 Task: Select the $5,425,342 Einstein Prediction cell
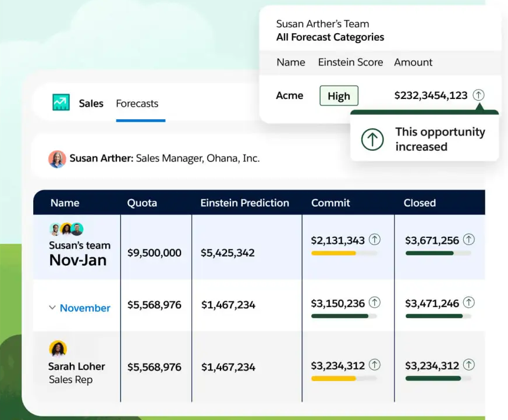click(228, 253)
